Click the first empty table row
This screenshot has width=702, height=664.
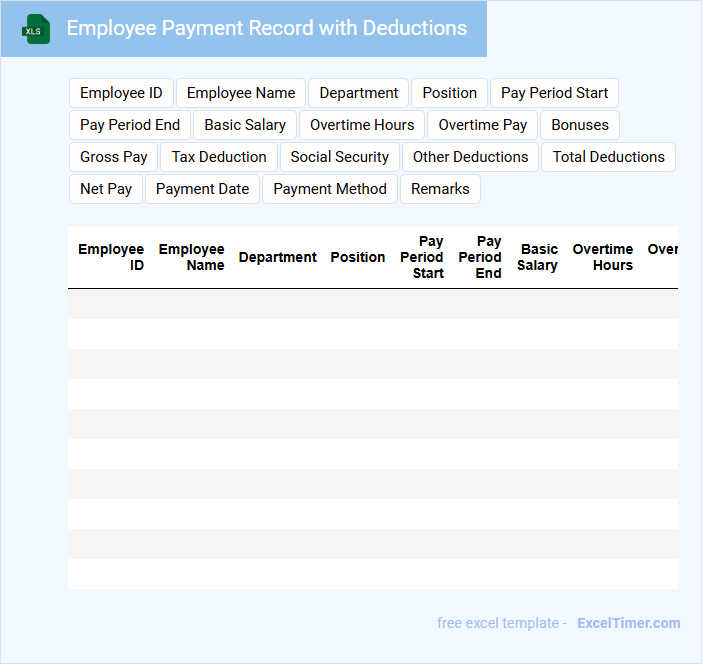point(372,304)
